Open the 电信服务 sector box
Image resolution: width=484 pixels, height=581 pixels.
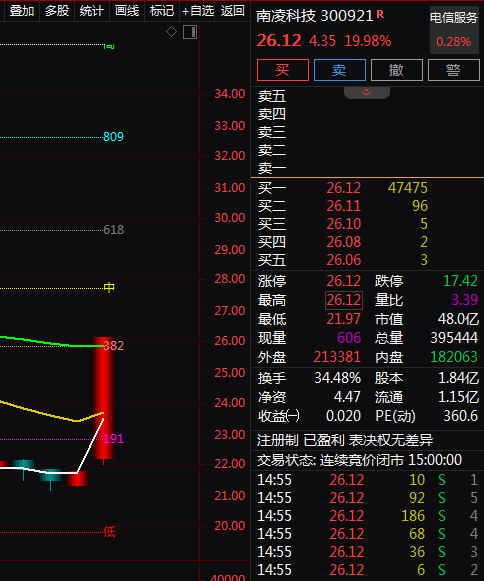(x=454, y=30)
